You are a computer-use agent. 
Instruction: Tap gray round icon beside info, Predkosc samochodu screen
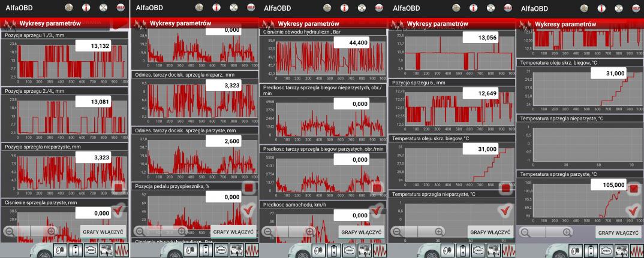(x=327, y=7)
